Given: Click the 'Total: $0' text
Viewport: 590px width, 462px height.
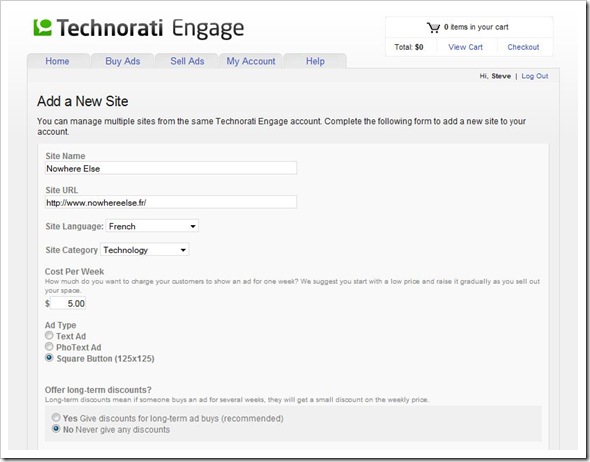Looking at the screenshot, I should (409, 47).
